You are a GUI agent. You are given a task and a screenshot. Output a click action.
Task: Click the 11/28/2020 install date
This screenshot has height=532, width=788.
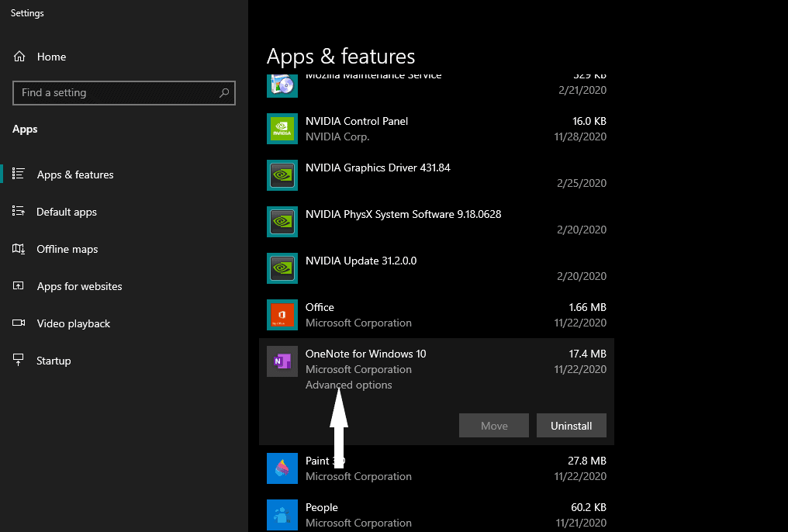pos(580,136)
